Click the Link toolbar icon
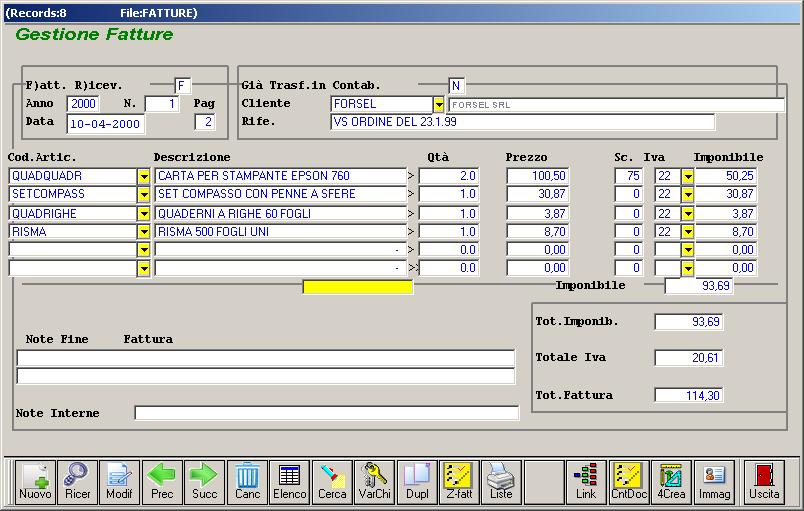 click(x=586, y=482)
